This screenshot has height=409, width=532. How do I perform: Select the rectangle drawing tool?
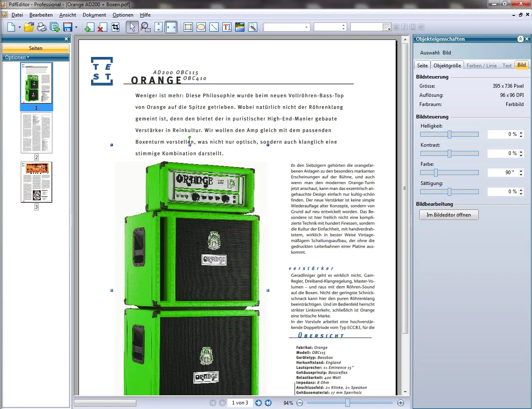click(188, 27)
